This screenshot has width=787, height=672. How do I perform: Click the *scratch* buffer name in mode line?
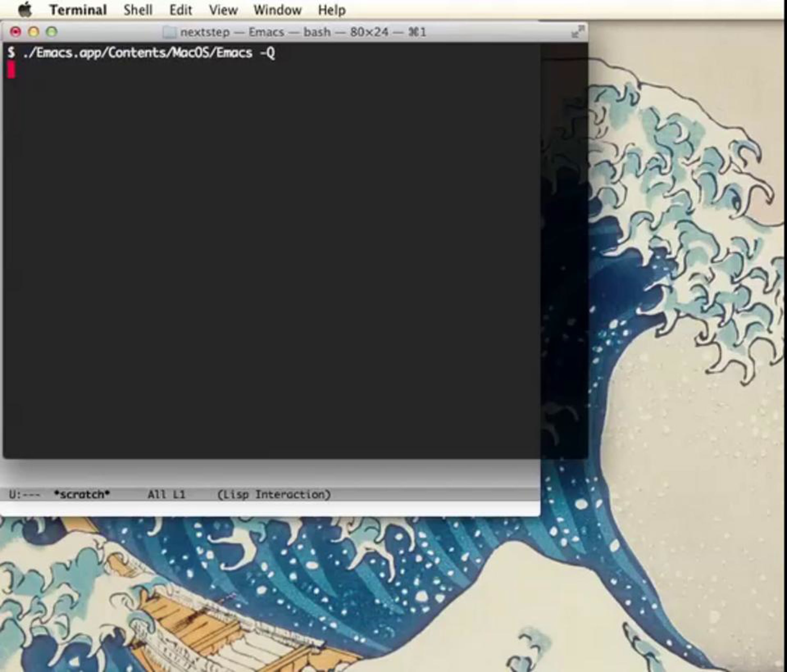pos(82,494)
